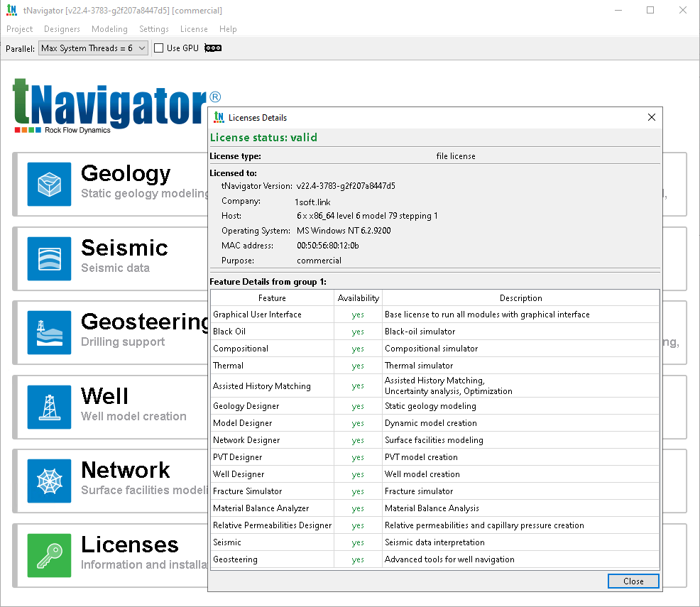Image resolution: width=700 pixels, height=607 pixels.
Task: Enable the Use GPU checkbox
Action: [158, 48]
